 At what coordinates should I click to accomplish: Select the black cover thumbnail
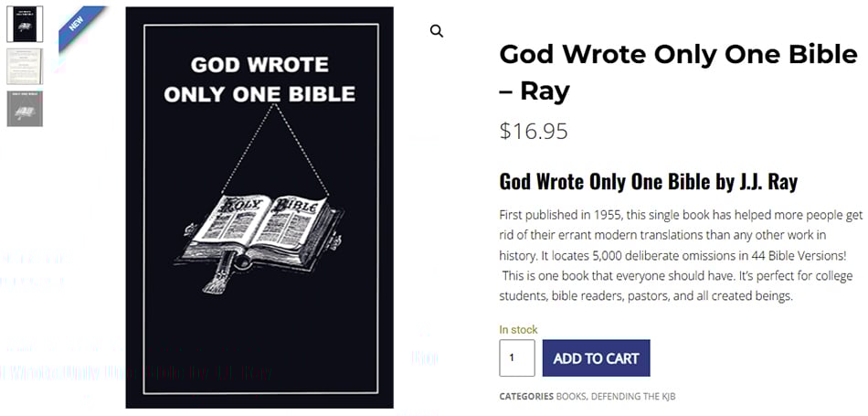(x=25, y=24)
